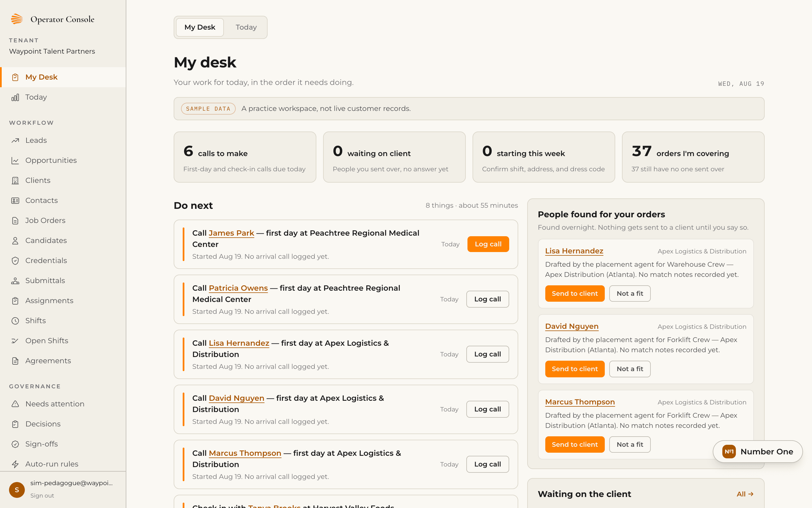The width and height of the screenshot is (812, 508).
Task: Open Leads in the workflow menu
Action: pos(63,141)
